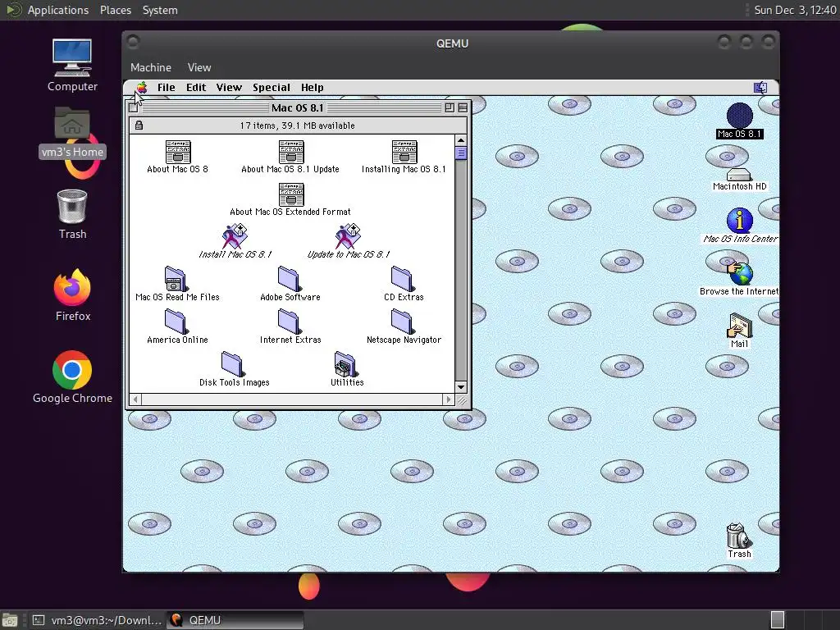Viewport: 840px width, 630px height.
Task: Click the vertical scrollbar up arrow
Action: pos(461,140)
